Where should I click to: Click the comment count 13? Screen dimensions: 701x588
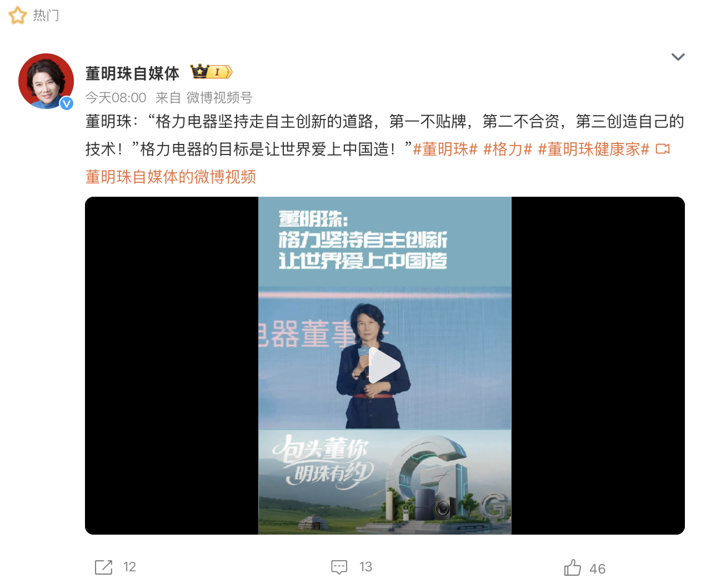365,567
